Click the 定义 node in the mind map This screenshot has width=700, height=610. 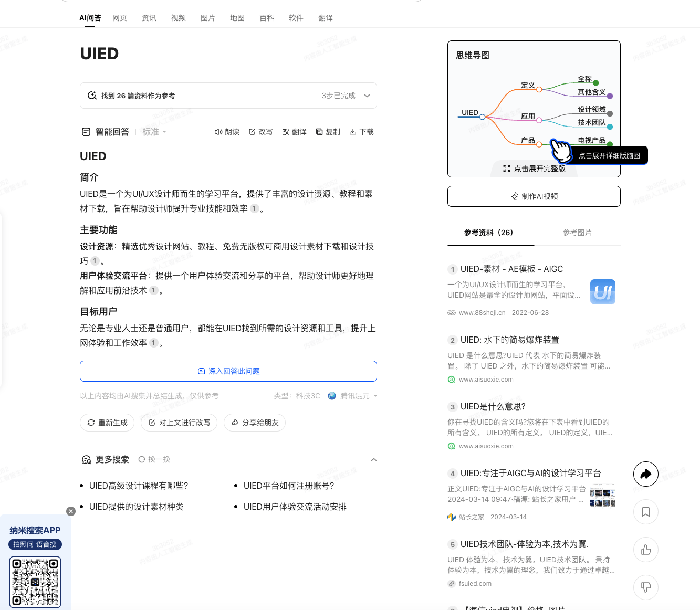[x=528, y=85]
